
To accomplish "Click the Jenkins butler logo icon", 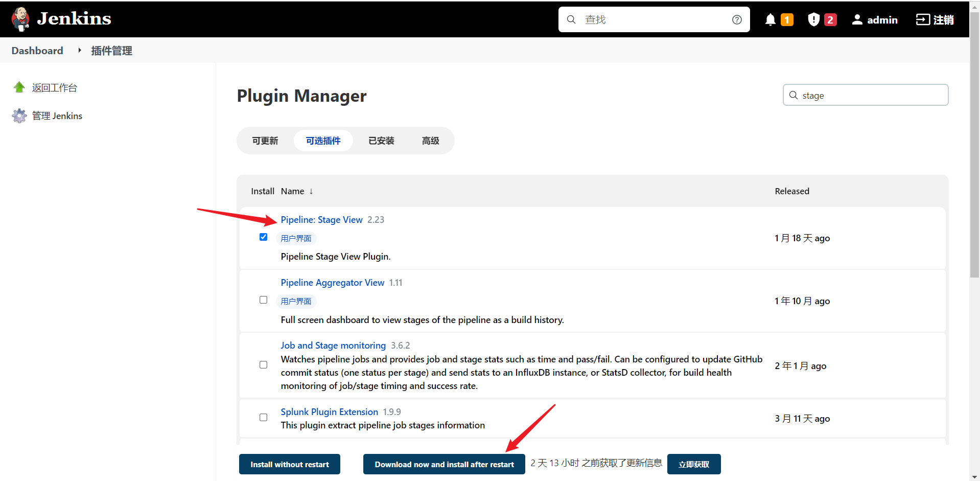I will [x=20, y=19].
